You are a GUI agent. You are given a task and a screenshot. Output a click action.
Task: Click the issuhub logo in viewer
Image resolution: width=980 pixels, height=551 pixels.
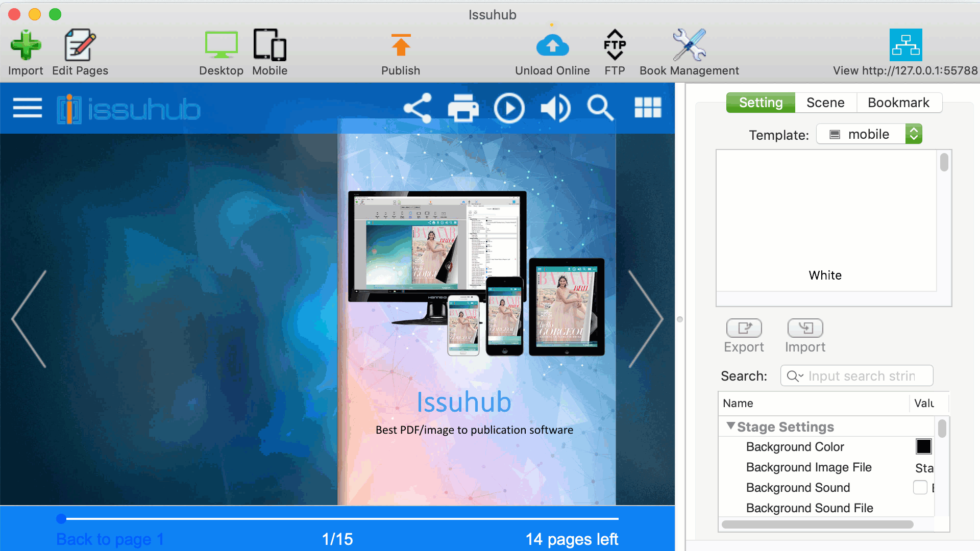[129, 109]
